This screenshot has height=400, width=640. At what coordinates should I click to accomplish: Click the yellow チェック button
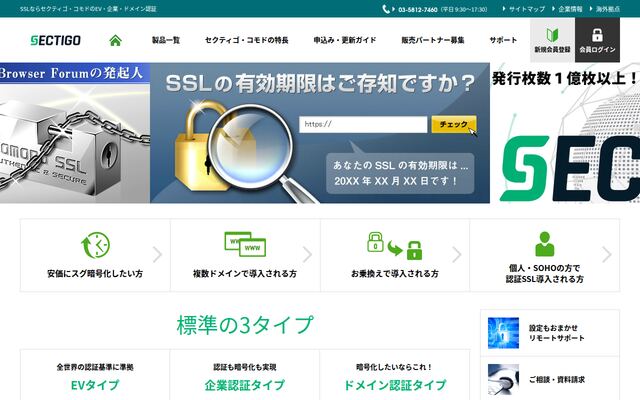click(x=454, y=124)
